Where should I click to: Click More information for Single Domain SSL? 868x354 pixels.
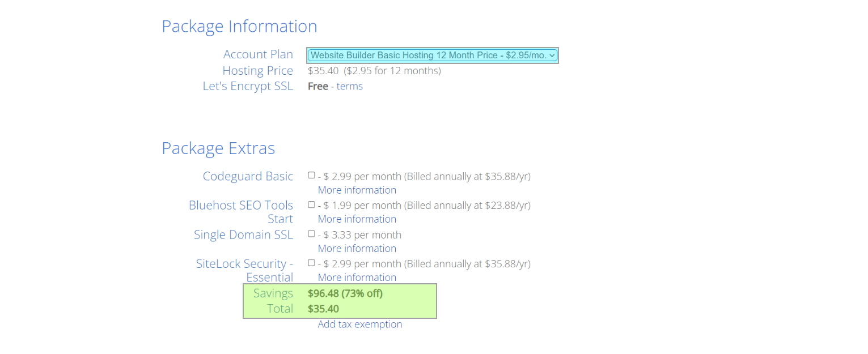click(357, 248)
